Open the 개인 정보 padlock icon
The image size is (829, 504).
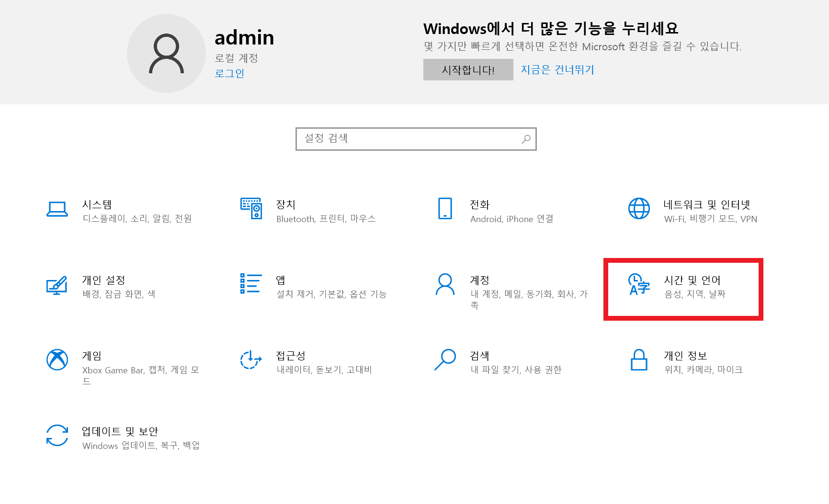639,359
